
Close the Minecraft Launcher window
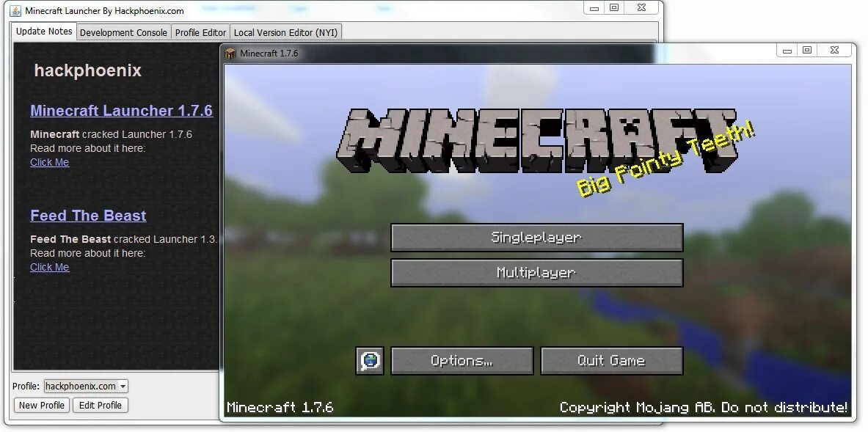pos(641,8)
